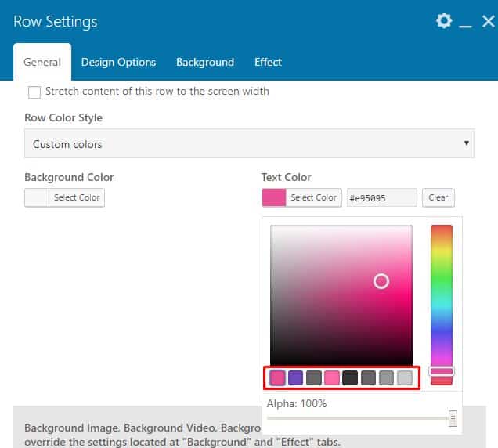Enable stretch content to screen width checkbox
The width and height of the screenshot is (498, 448).
[x=34, y=92]
